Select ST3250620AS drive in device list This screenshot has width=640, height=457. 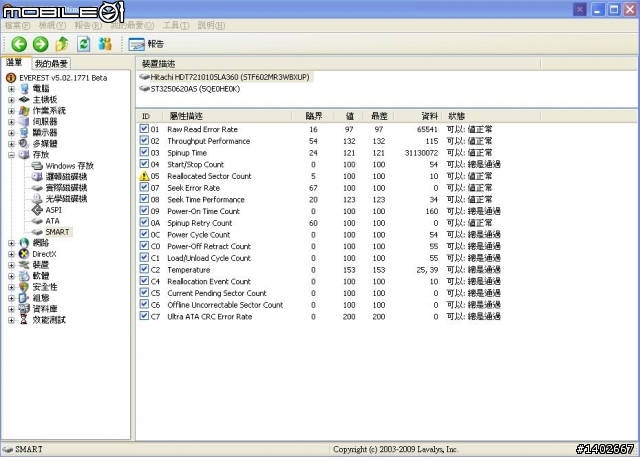click(195, 89)
